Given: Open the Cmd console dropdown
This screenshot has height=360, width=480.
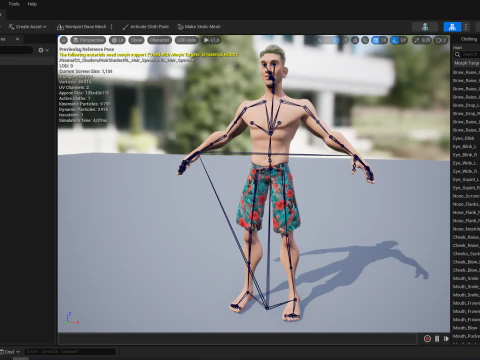Looking at the screenshot, I should (x=10, y=352).
